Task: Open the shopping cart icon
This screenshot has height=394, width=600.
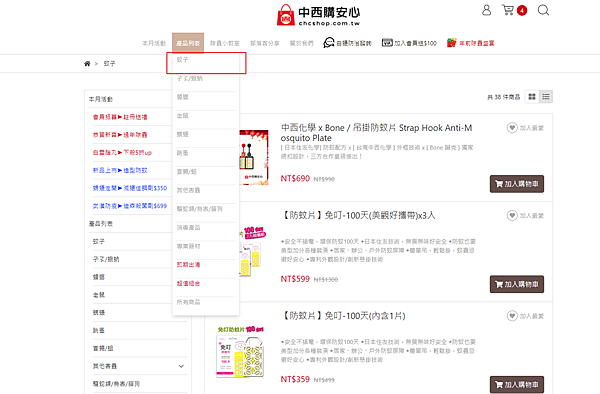Action: click(508, 10)
